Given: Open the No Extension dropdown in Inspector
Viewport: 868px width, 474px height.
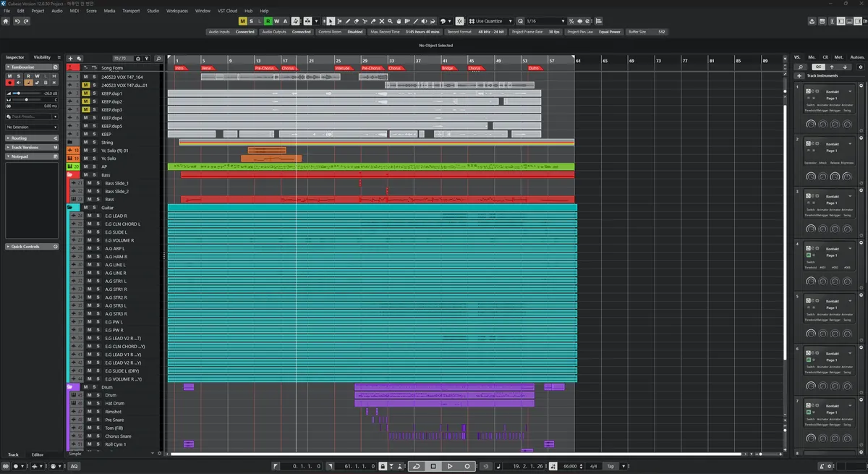Looking at the screenshot, I should pyautogui.click(x=32, y=127).
